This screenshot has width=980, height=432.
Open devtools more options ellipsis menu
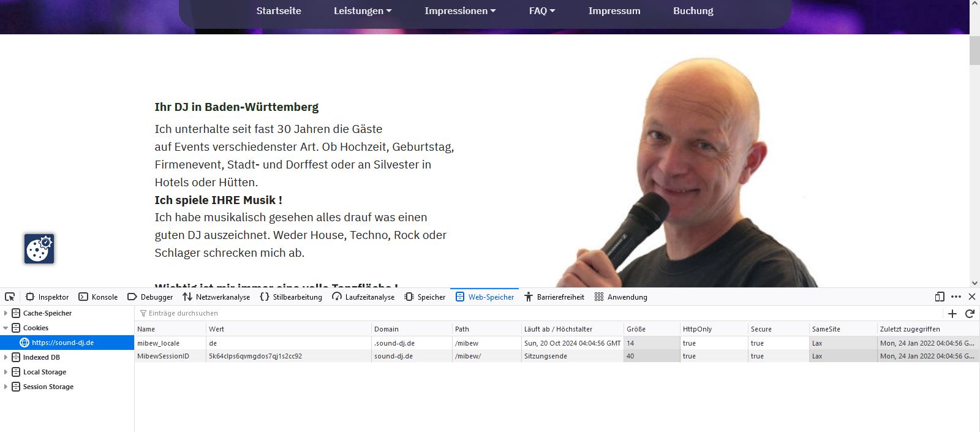click(x=956, y=297)
